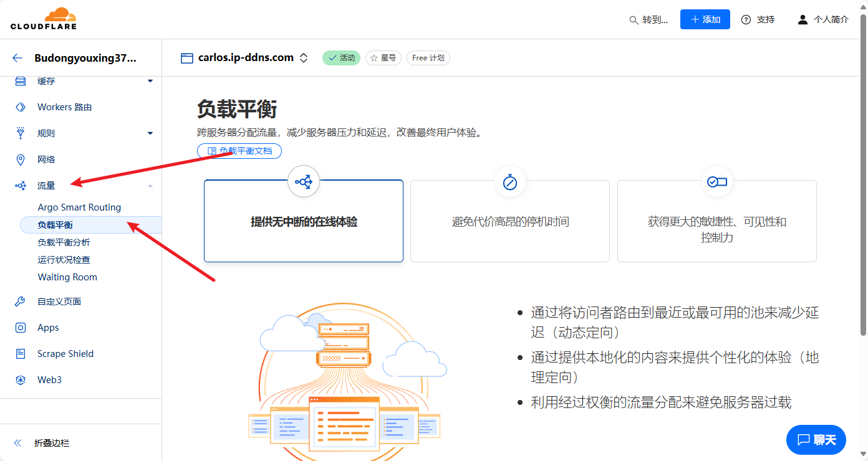Open 运行状况检查 in the sidebar
Viewport: 868px width, 461px height.
pos(64,260)
